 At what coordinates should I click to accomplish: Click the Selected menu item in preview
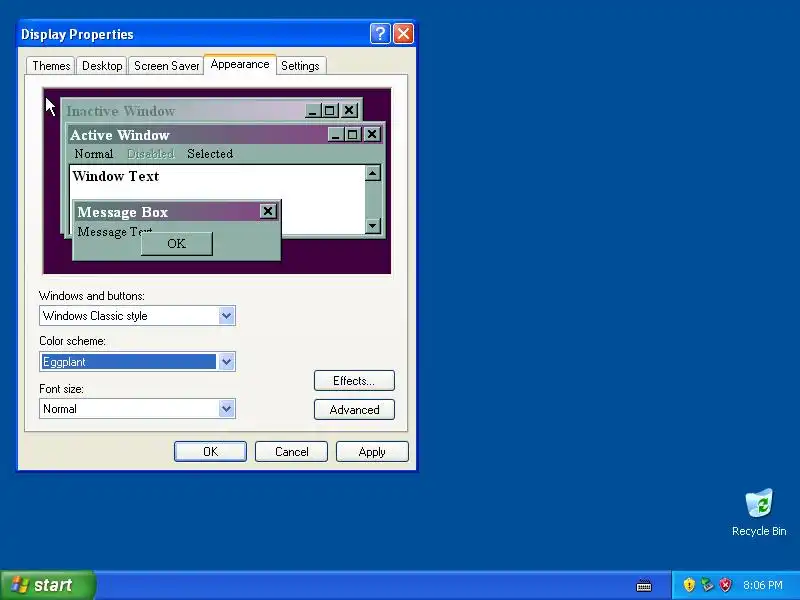(210, 154)
